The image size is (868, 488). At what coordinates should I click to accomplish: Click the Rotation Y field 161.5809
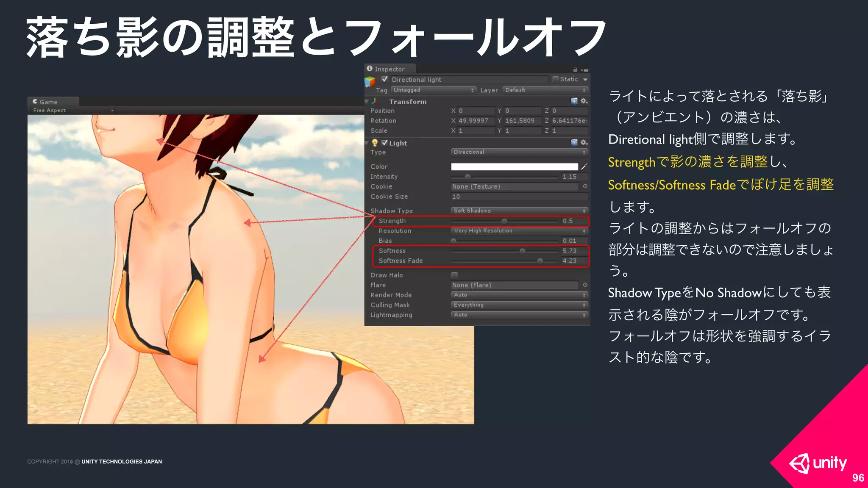pos(523,121)
